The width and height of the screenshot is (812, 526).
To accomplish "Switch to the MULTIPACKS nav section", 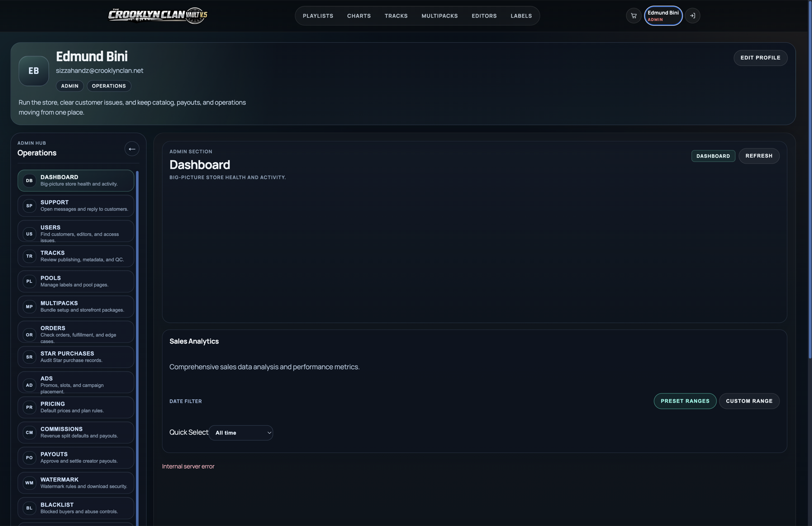I will click(x=440, y=15).
